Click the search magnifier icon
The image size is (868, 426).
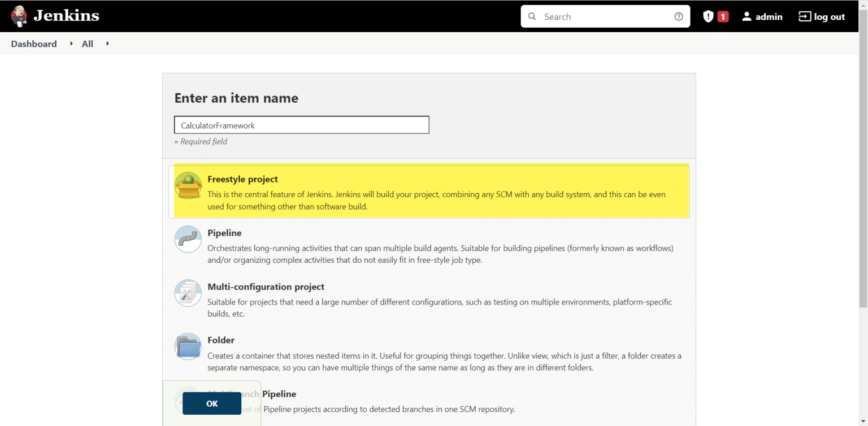532,16
